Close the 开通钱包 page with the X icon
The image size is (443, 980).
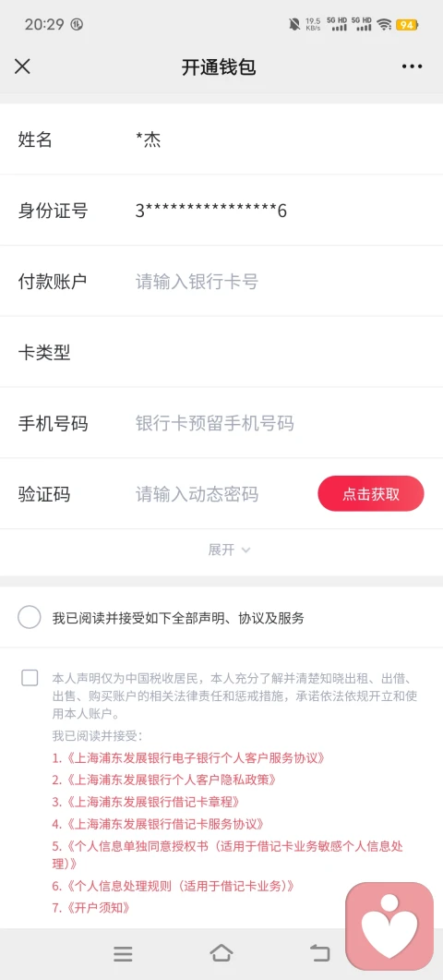[x=22, y=67]
